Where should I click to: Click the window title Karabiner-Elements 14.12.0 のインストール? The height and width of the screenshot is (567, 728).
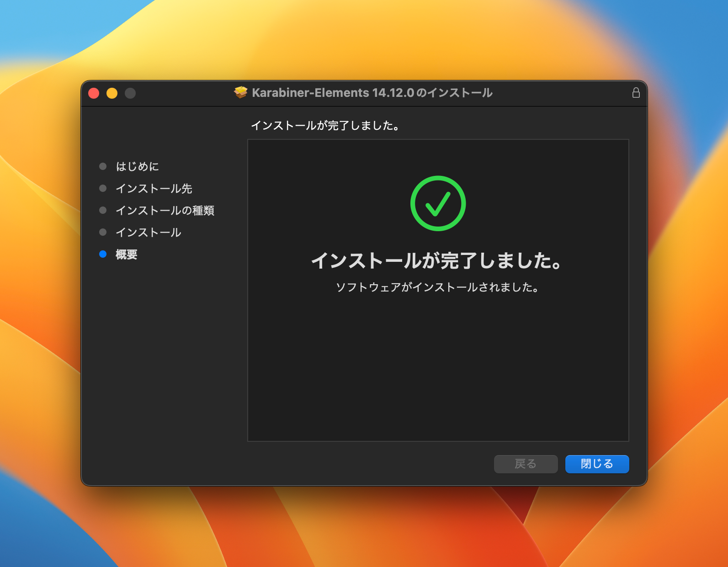[x=372, y=93]
